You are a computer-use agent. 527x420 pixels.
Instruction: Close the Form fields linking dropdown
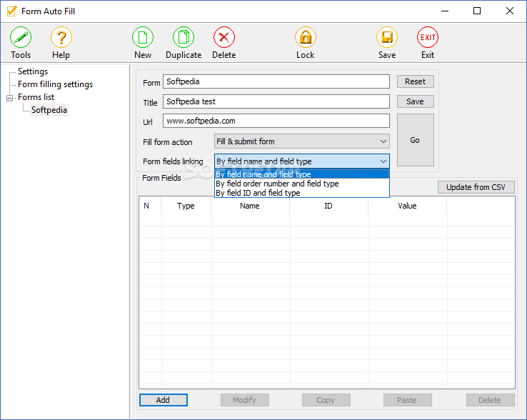(x=383, y=161)
